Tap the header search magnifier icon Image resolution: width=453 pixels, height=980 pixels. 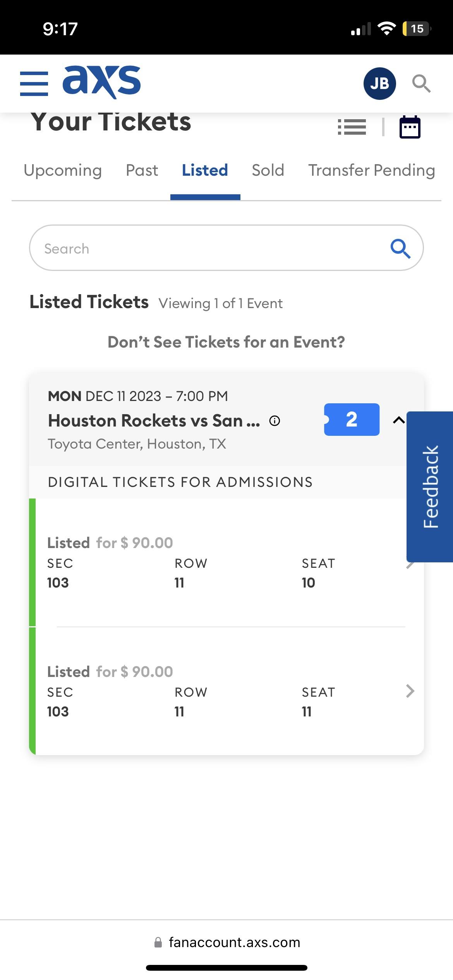[x=421, y=83]
